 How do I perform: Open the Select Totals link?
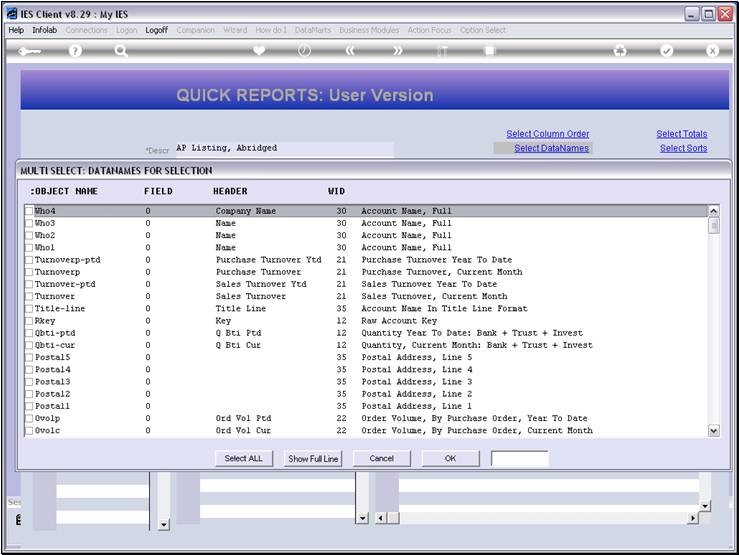pos(682,134)
